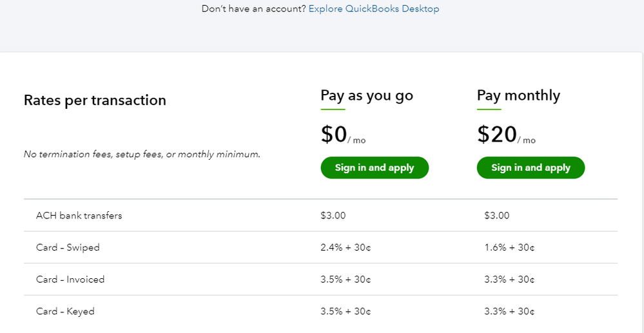Viewport: 644px width, 333px height.
Task: Select the ACH bank transfers row label
Action: (x=79, y=216)
